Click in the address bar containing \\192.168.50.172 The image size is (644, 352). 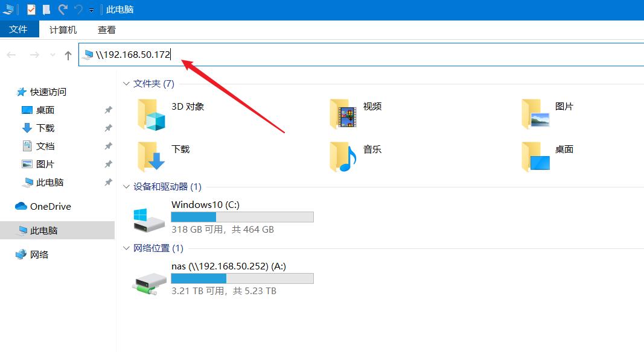362,55
